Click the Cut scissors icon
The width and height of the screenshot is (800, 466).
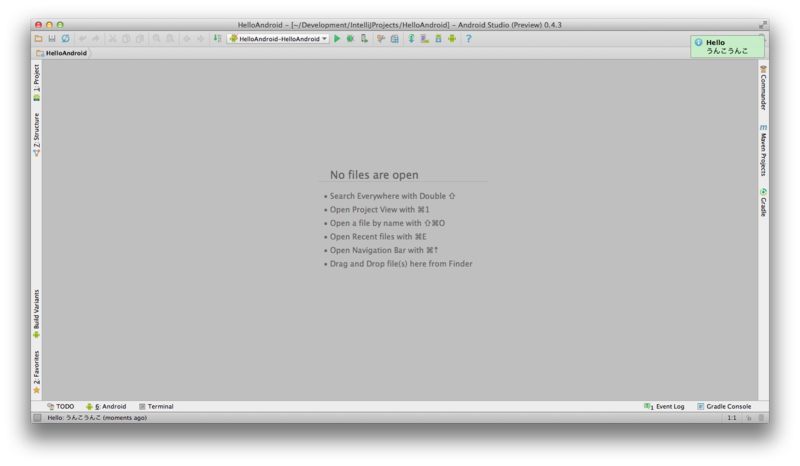tap(112, 39)
